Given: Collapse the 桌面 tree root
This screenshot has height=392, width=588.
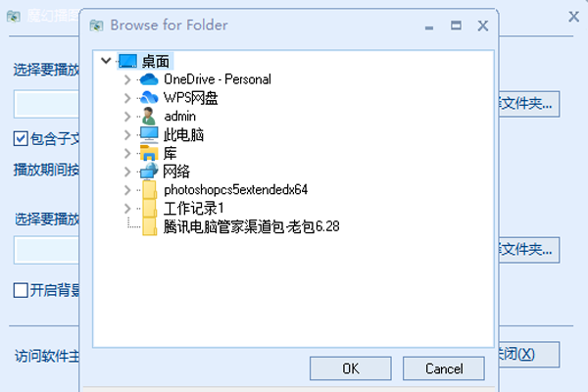Looking at the screenshot, I should (106, 61).
